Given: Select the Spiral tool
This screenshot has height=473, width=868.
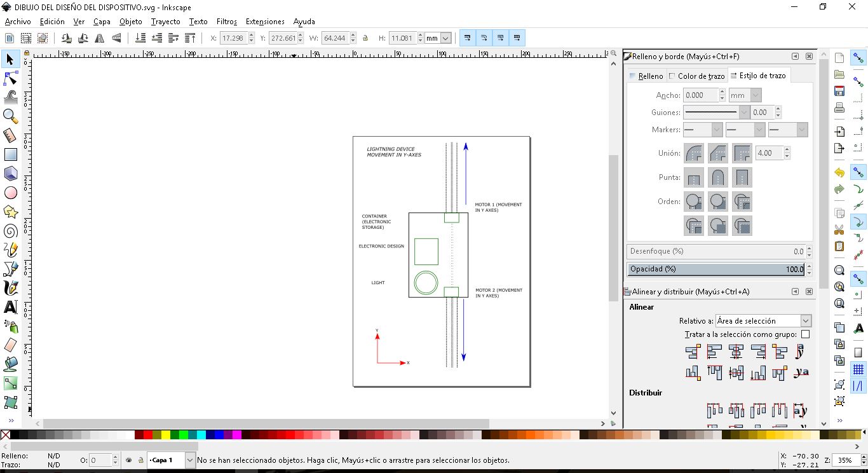Looking at the screenshot, I should (x=10, y=231).
